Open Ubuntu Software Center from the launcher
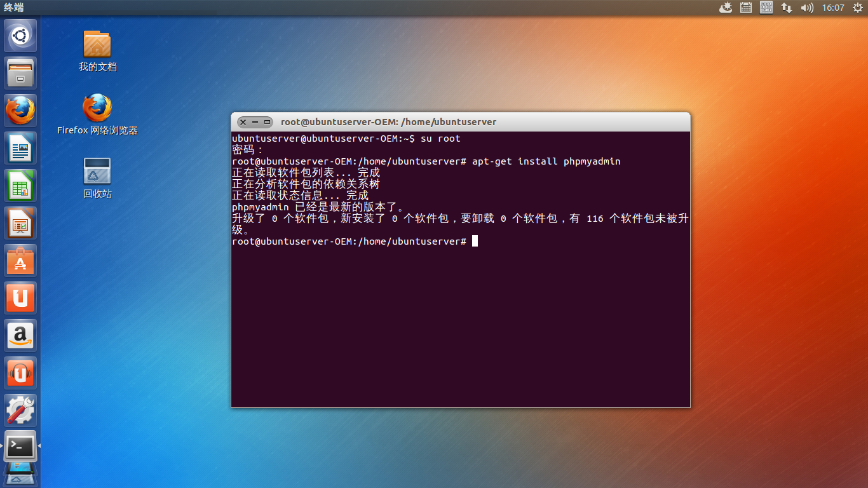This screenshot has width=868, height=488. (20, 261)
